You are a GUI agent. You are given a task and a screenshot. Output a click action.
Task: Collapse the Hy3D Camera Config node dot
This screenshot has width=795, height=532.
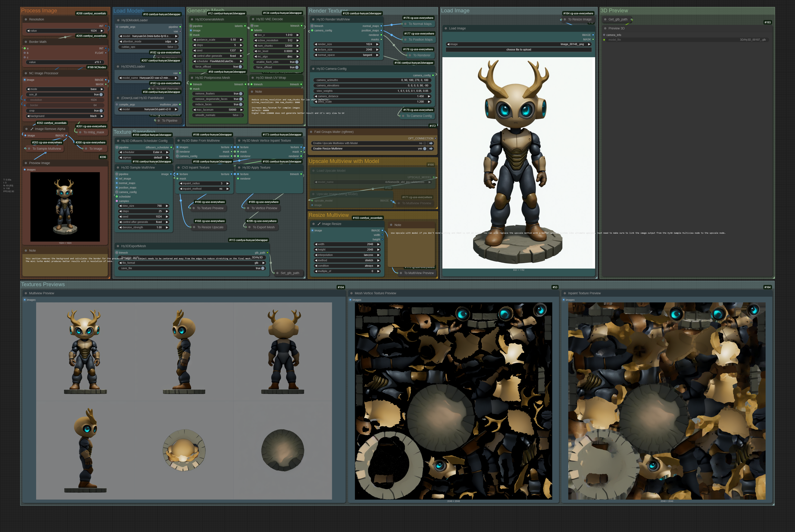coord(313,69)
